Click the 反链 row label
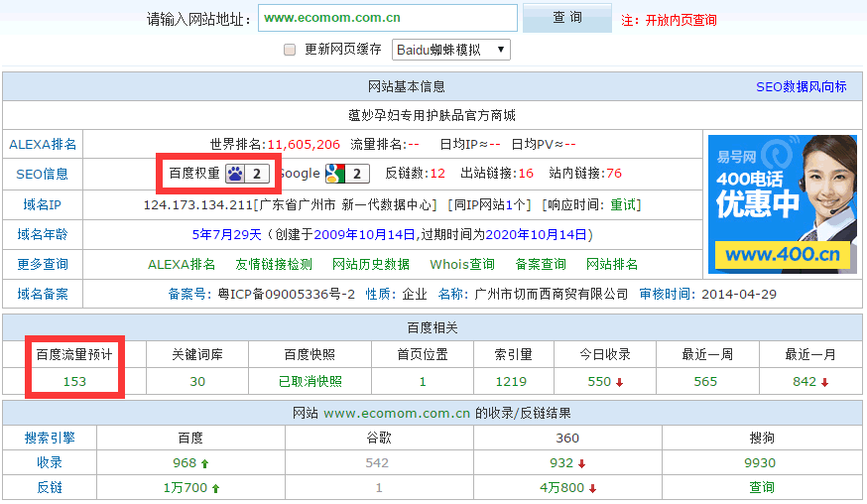Screen dimensions: 867x504 pos(50,488)
